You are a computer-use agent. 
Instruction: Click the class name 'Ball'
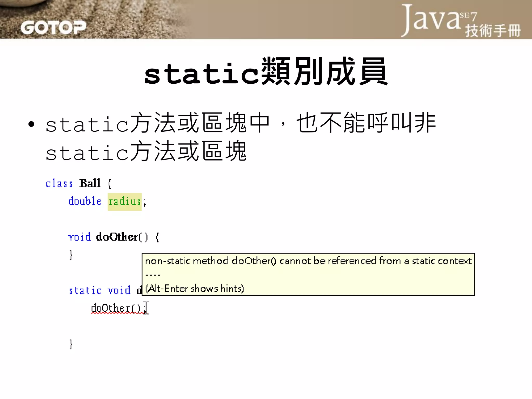(90, 183)
